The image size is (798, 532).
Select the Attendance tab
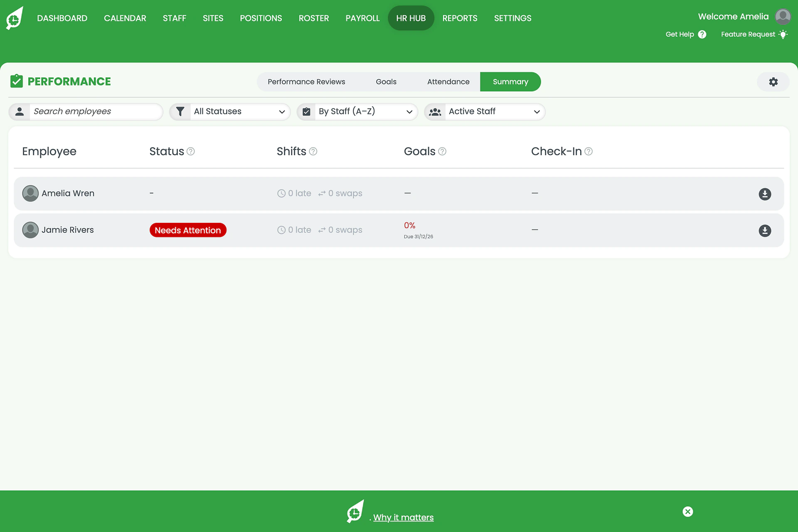(448, 82)
